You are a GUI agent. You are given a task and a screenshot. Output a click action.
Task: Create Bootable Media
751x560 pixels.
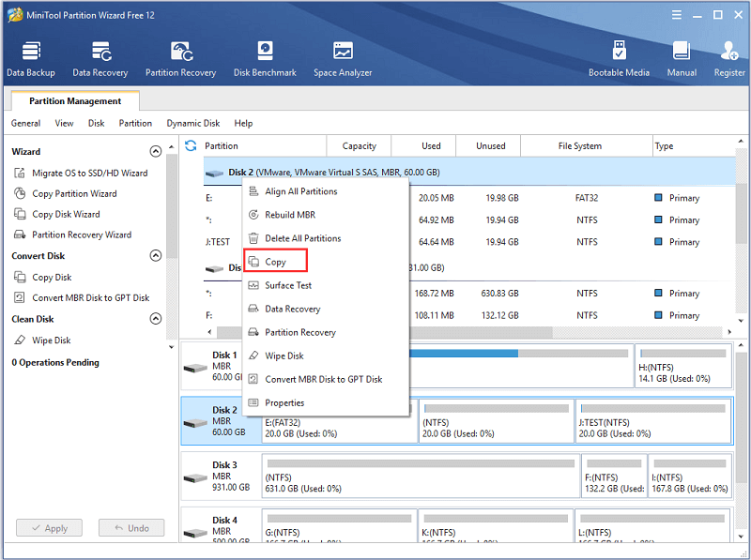tap(619, 59)
